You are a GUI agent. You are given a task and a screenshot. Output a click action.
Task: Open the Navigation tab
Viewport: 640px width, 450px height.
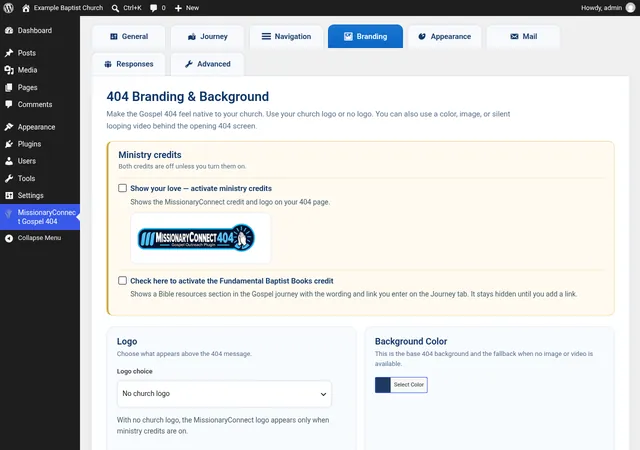coord(286,37)
